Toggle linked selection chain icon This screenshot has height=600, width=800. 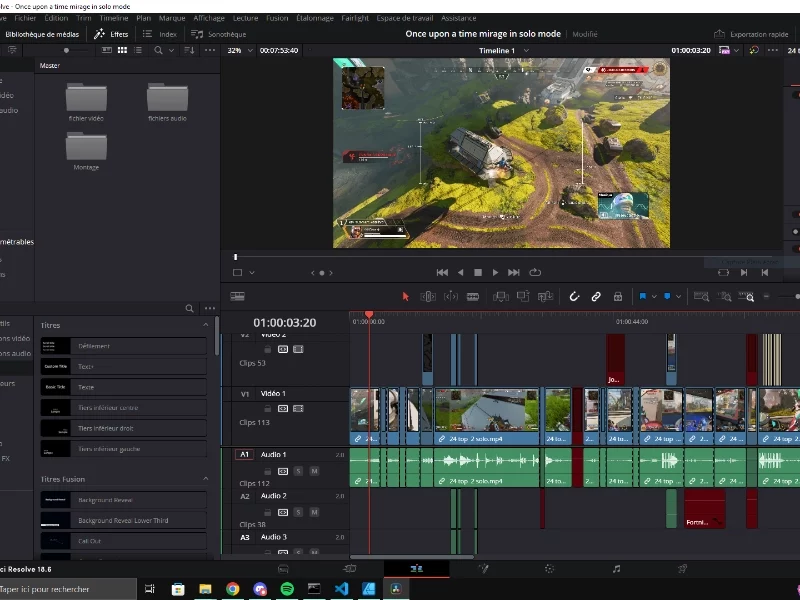596,296
